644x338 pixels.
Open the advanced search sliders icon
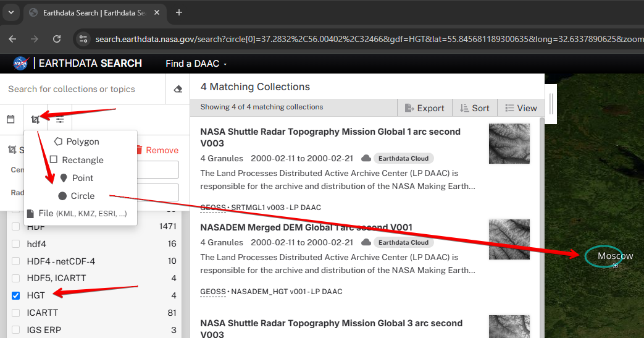pos(60,120)
